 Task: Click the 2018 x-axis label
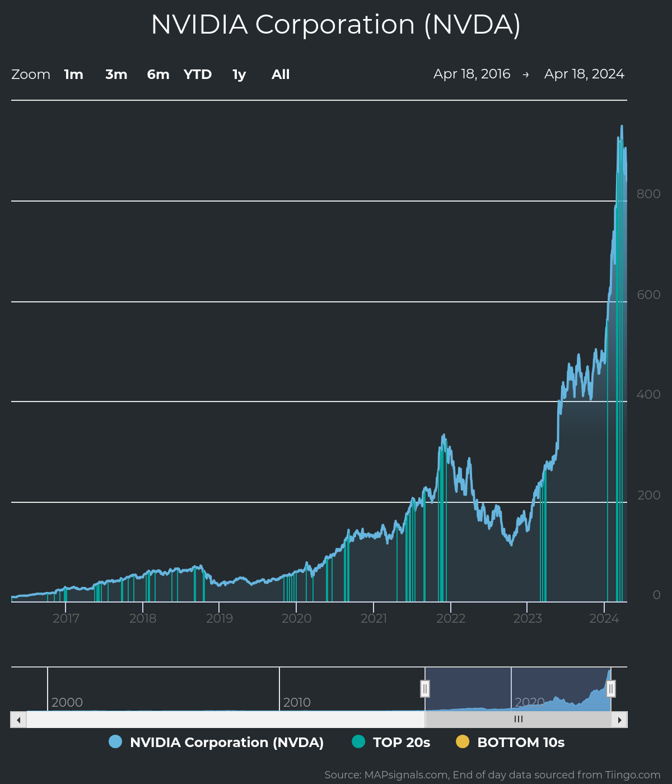click(143, 618)
